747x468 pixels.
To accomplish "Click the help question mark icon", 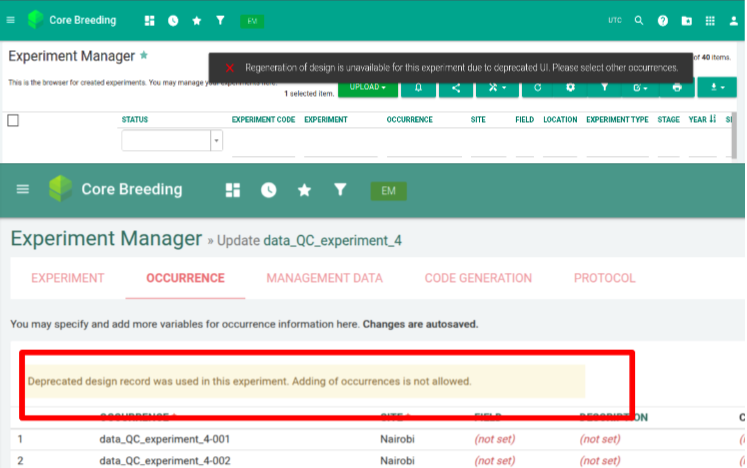I will click(x=663, y=20).
